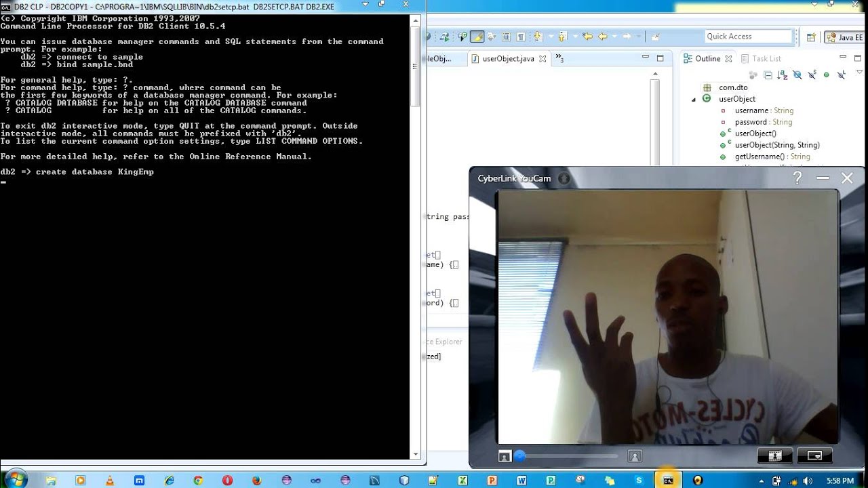Select com.dto package in Outline
Screen dimensions: 868x488
pyautogui.click(x=733, y=87)
